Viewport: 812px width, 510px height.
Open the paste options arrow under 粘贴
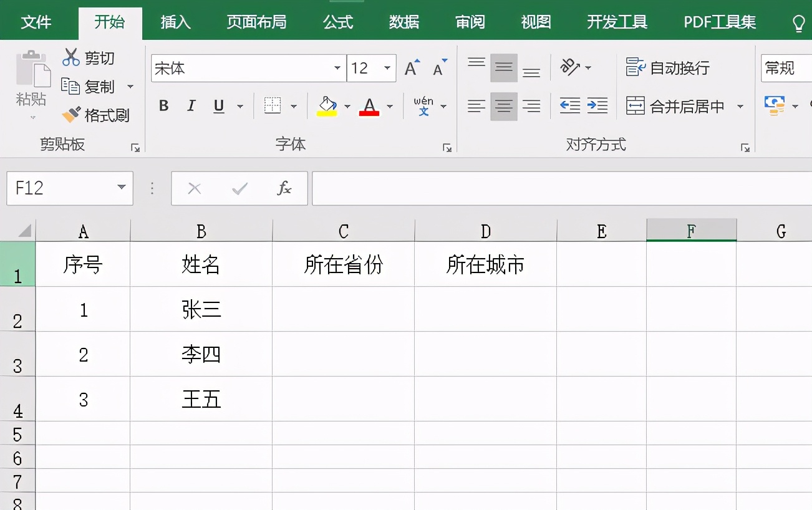32,117
